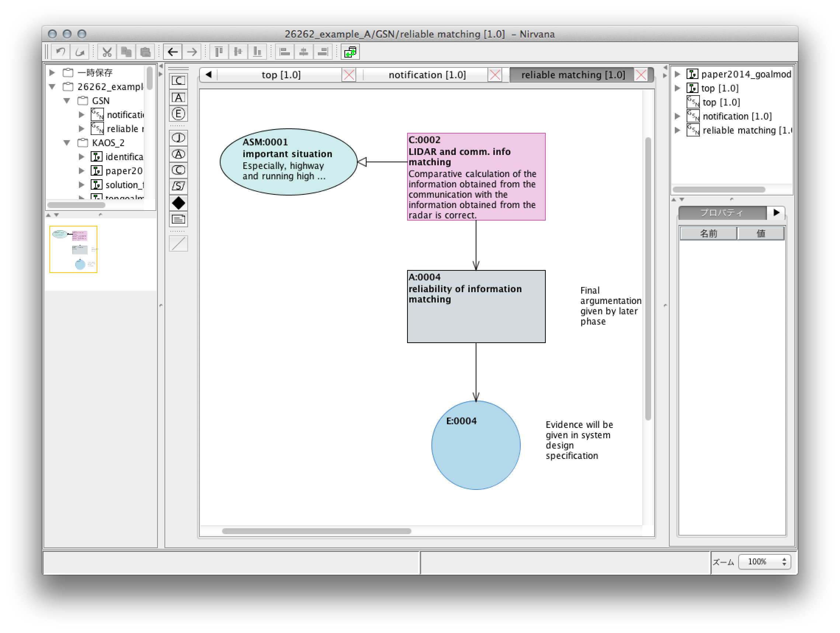
Task: Align selected nodes to right edge
Action: (x=323, y=52)
